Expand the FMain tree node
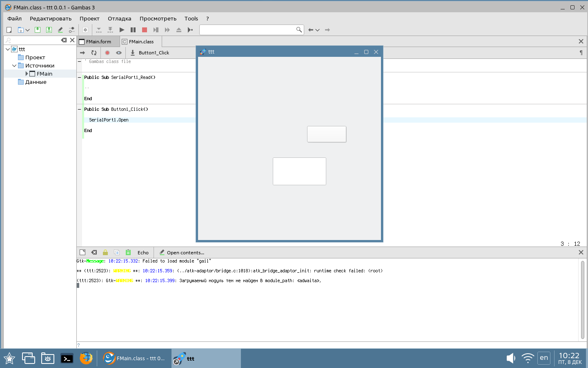Image resolution: width=588 pixels, height=368 pixels. tap(27, 74)
